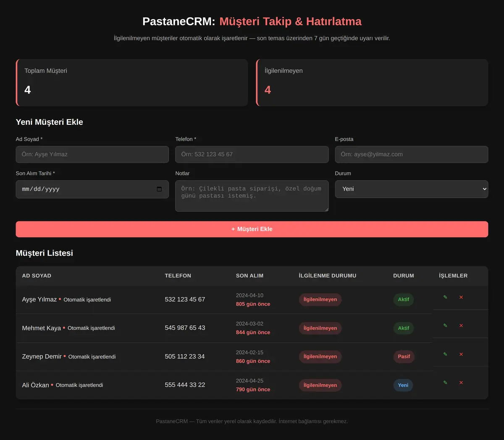Click inside the Notlar text area
504x440 pixels.
pyautogui.click(x=252, y=196)
